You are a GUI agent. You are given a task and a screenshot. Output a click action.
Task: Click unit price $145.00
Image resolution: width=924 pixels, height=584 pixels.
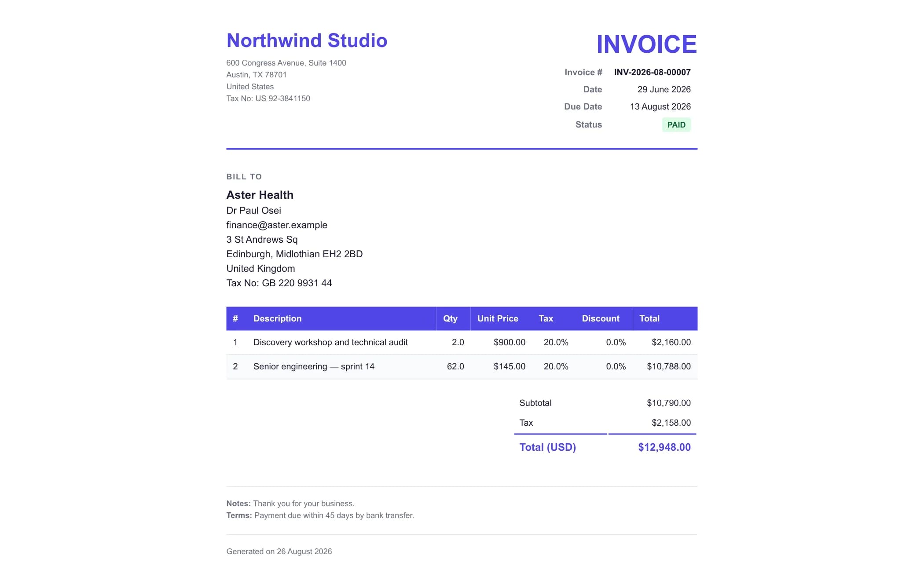(509, 366)
